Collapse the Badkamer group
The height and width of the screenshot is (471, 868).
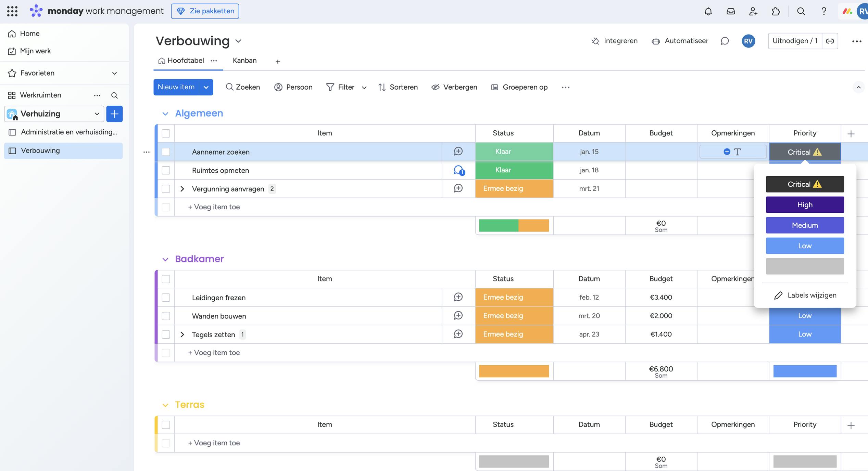(165, 260)
